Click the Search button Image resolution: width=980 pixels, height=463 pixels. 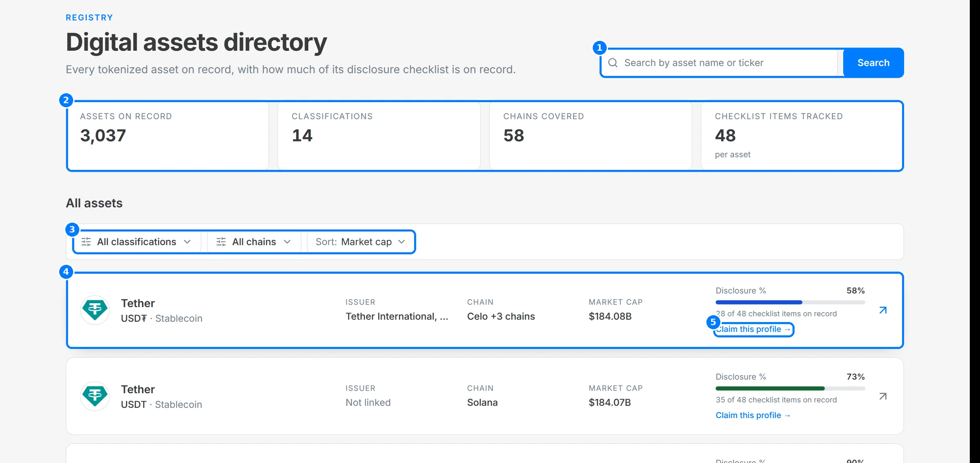tap(873, 63)
